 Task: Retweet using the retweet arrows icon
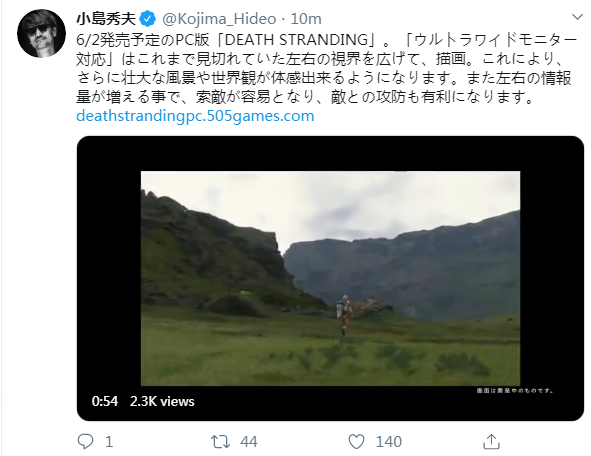coord(220,441)
